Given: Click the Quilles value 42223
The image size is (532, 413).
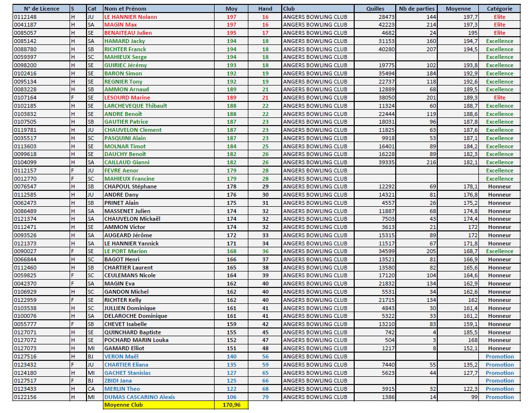Looking at the screenshot, I should pos(387,25).
